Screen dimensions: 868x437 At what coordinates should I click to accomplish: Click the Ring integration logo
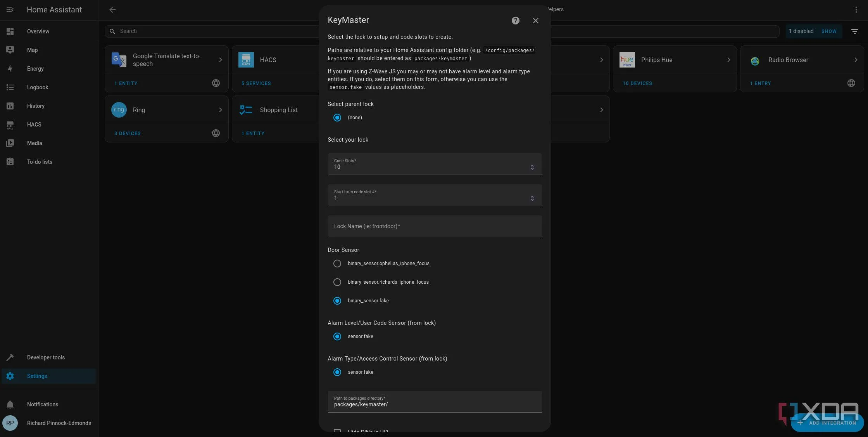point(119,110)
